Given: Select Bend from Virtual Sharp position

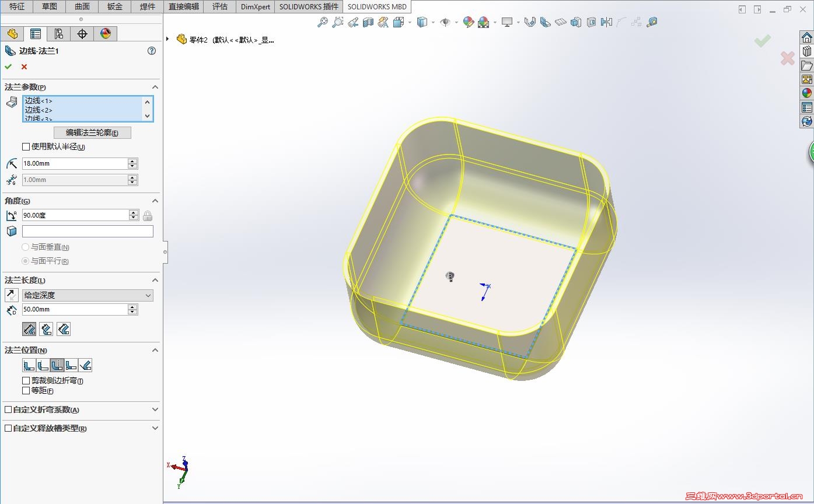Looking at the screenshot, I should [71, 366].
